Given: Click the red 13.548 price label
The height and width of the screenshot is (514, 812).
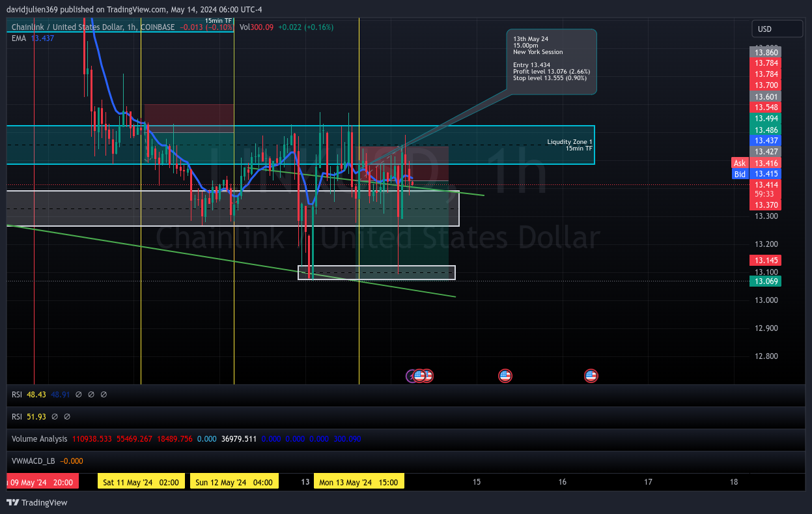Looking at the screenshot, I should point(766,107).
